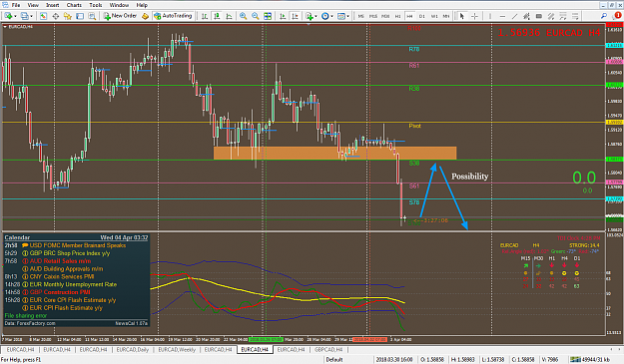
Task: Open the Tools menu
Action: click(96, 5)
